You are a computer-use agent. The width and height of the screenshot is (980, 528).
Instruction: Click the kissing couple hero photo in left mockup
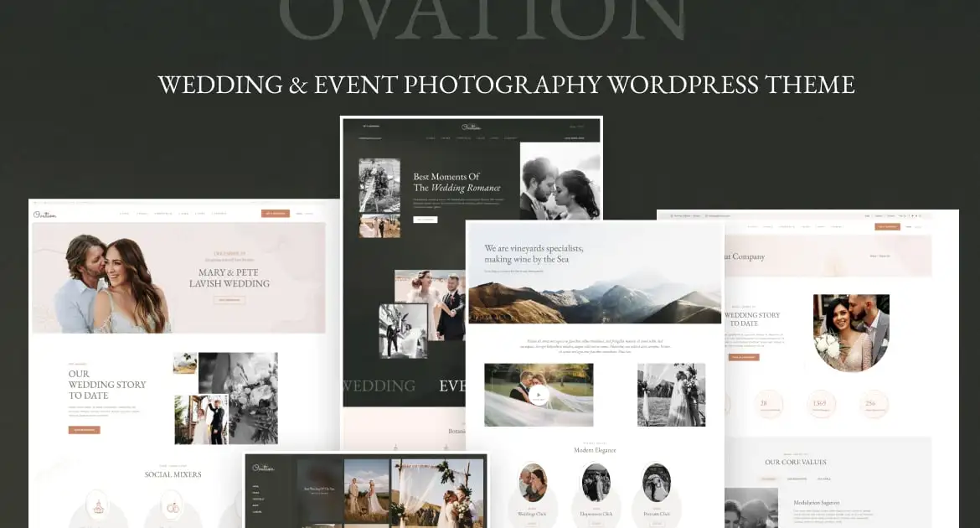pos(111,283)
